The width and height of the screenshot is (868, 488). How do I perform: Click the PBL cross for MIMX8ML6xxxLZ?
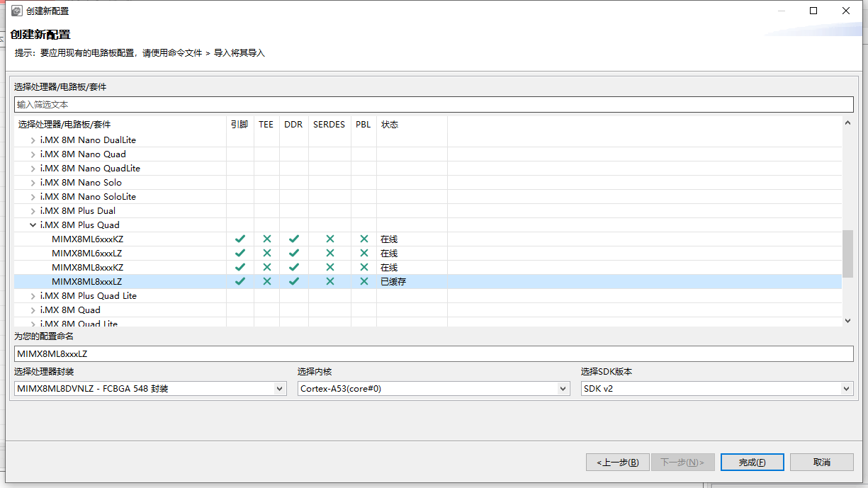(x=364, y=254)
